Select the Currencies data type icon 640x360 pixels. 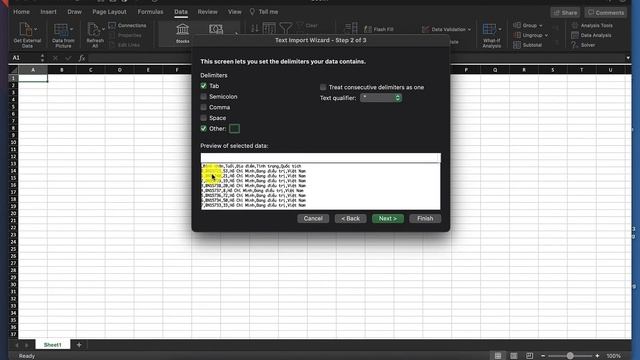coord(216,29)
